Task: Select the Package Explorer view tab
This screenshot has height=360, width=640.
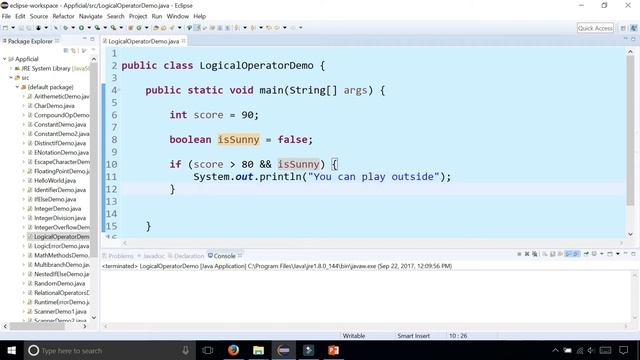Action: [30, 41]
